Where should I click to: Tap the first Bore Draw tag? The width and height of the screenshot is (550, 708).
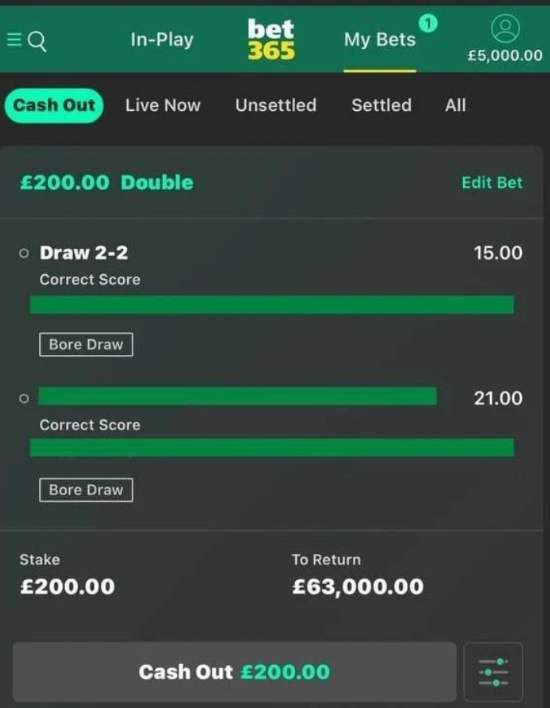[86, 345]
